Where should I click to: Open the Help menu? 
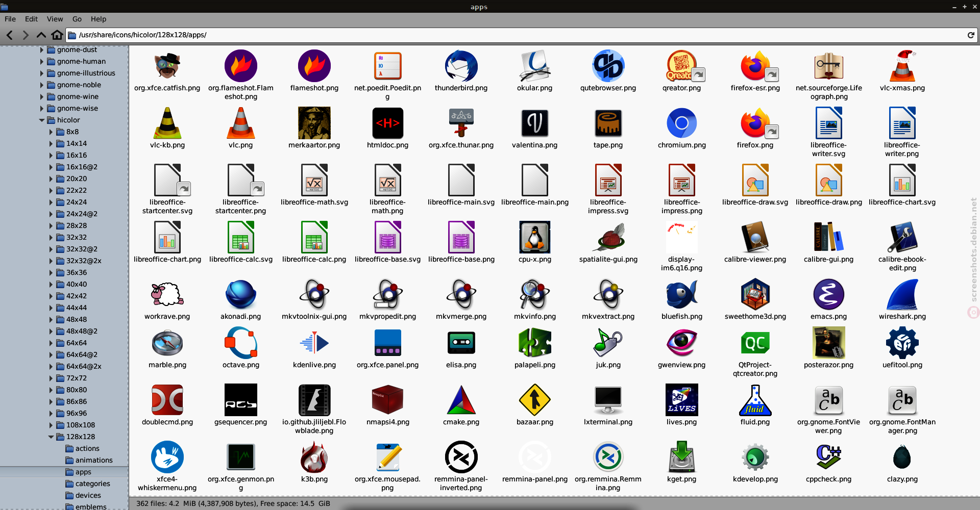pos(99,19)
